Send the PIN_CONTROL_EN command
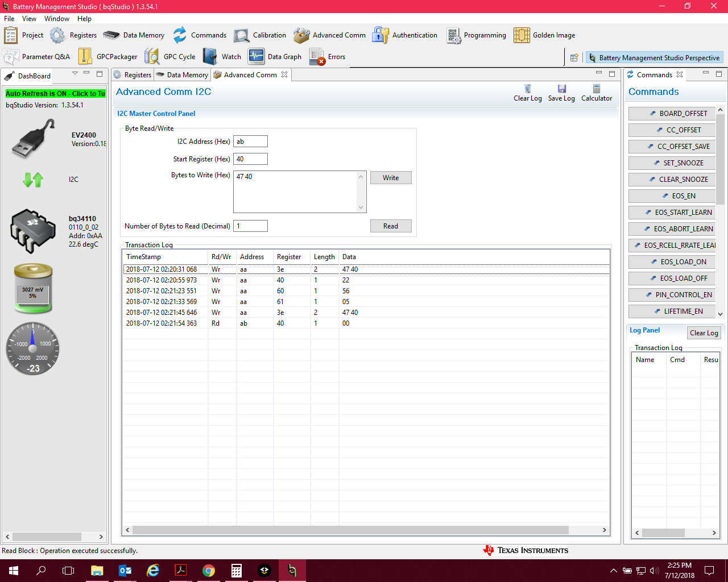Image resolution: width=728 pixels, height=582 pixels. coord(672,295)
